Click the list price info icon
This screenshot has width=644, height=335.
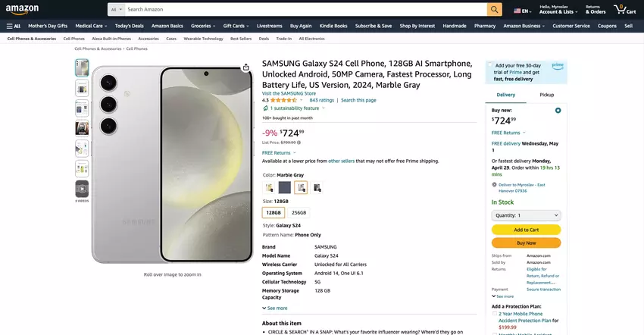(x=299, y=142)
